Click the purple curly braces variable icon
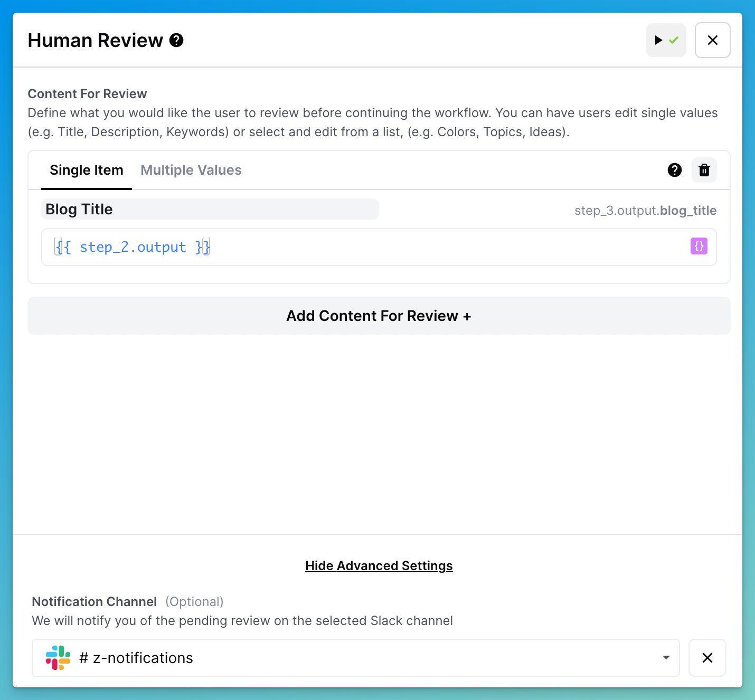 (699, 246)
